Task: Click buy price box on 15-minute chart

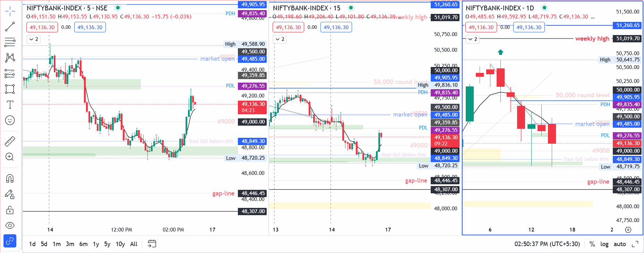Action: coord(336,27)
